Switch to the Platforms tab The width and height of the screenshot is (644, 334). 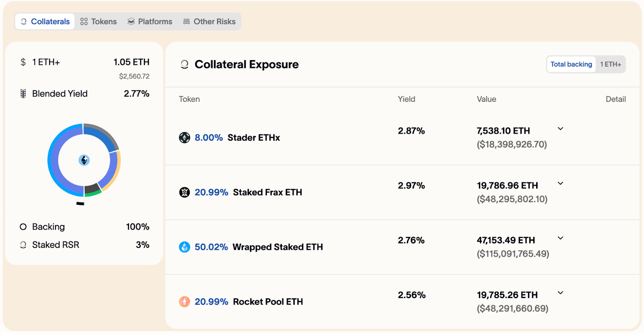coord(150,22)
